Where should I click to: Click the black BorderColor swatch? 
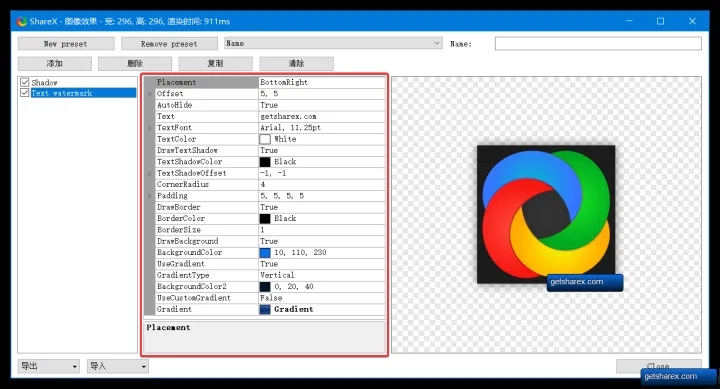[x=265, y=219]
